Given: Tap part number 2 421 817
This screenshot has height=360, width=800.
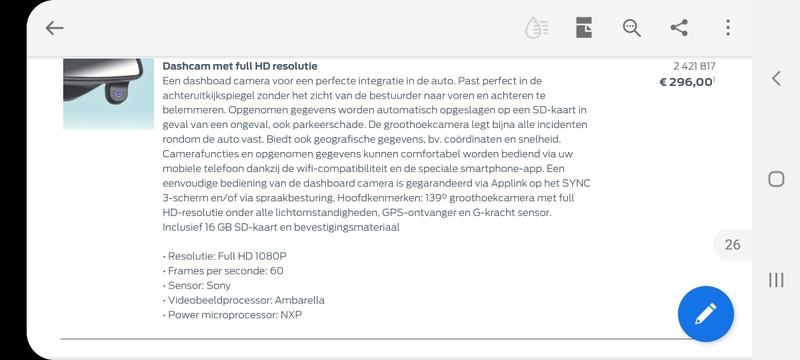Looking at the screenshot, I should tap(694, 66).
